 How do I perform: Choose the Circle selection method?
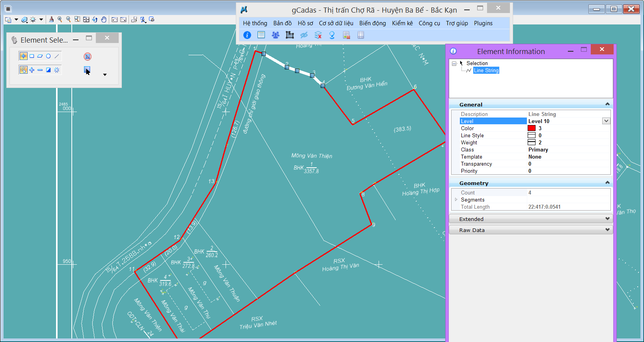click(49, 56)
